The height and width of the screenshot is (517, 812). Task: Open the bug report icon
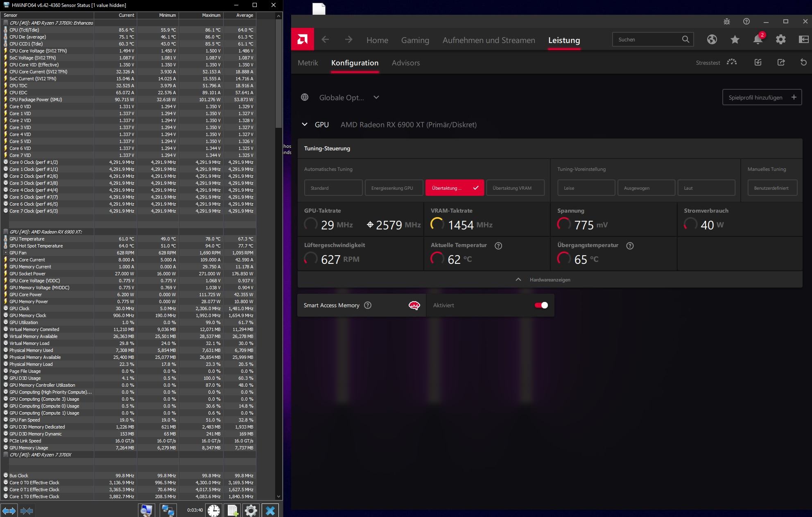727,21
